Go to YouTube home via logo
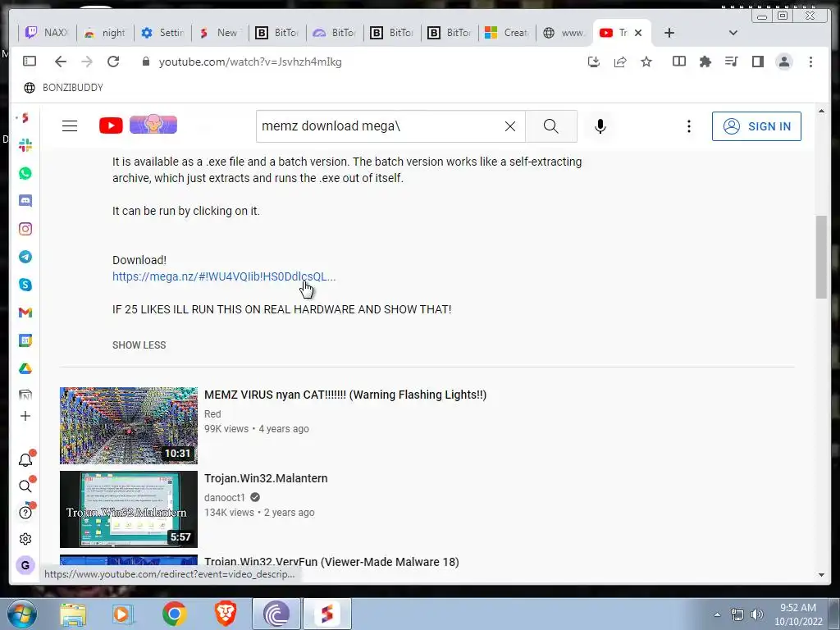Image resolution: width=840 pixels, height=630 pixels. click(111, 126)
